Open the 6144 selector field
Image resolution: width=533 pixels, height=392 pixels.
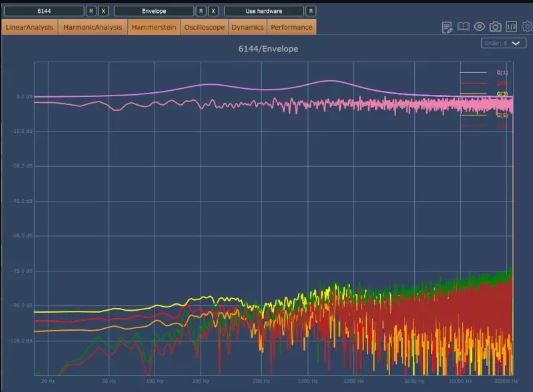click(x=44, y=11)
